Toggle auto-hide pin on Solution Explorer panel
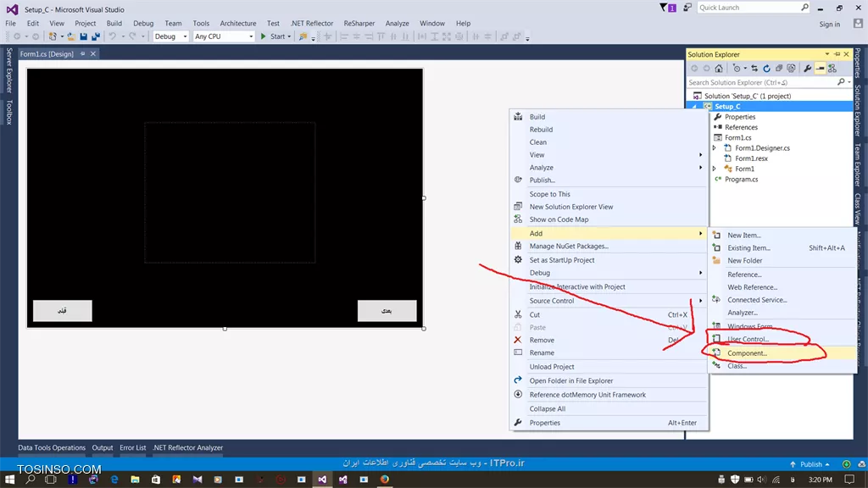The width and height of the screenshot is (868, 488). (837, 54)
